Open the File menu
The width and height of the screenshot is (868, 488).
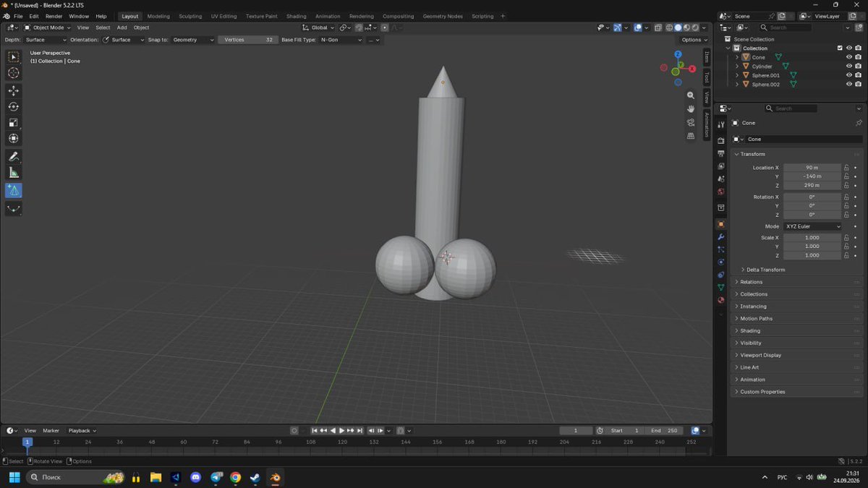point(18,16)
